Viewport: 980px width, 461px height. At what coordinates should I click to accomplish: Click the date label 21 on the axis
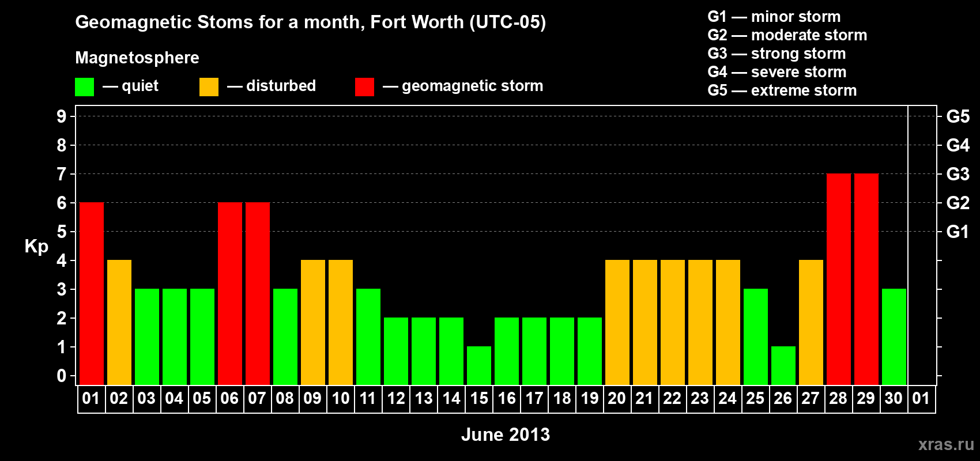[x=644, y=399]
